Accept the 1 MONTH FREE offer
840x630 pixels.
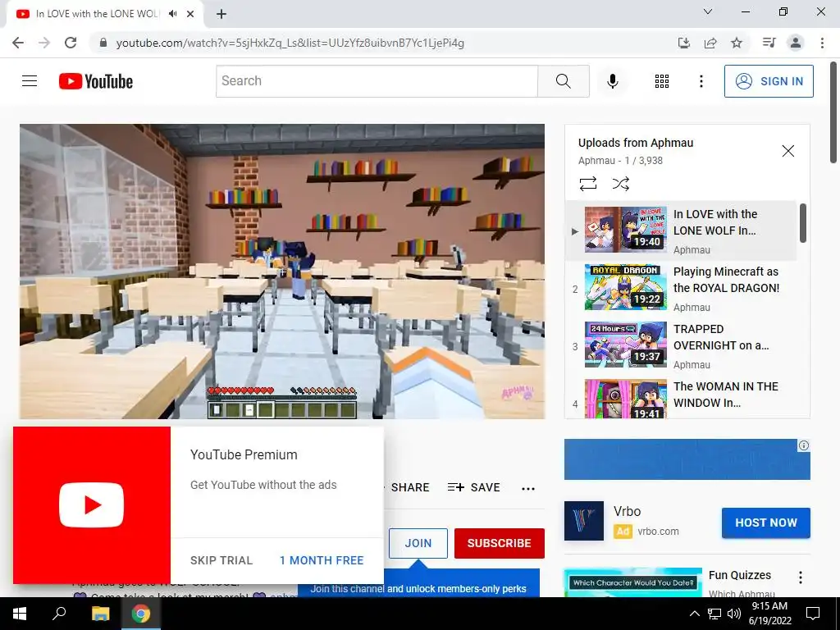pos(322,560)
